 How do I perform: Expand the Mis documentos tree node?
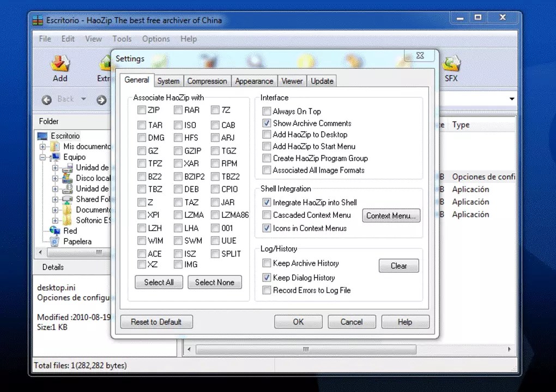43,146
